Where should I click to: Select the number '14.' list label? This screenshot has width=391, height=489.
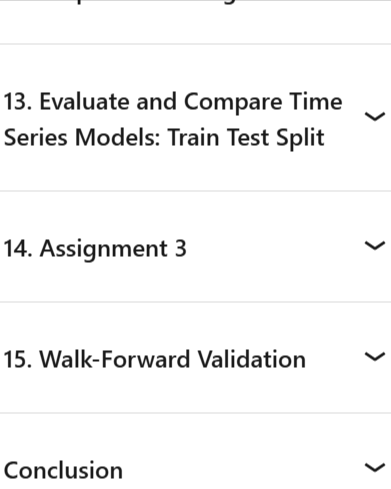[x=18, y=249]
